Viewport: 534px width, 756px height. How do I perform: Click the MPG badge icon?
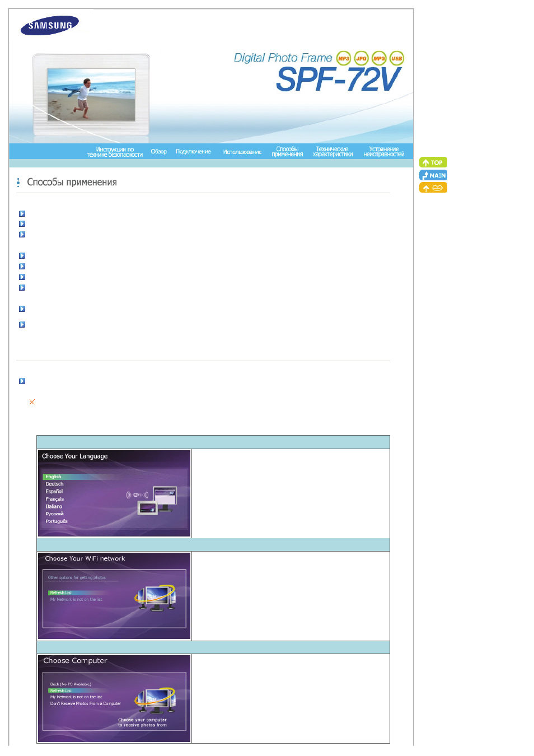379,58
